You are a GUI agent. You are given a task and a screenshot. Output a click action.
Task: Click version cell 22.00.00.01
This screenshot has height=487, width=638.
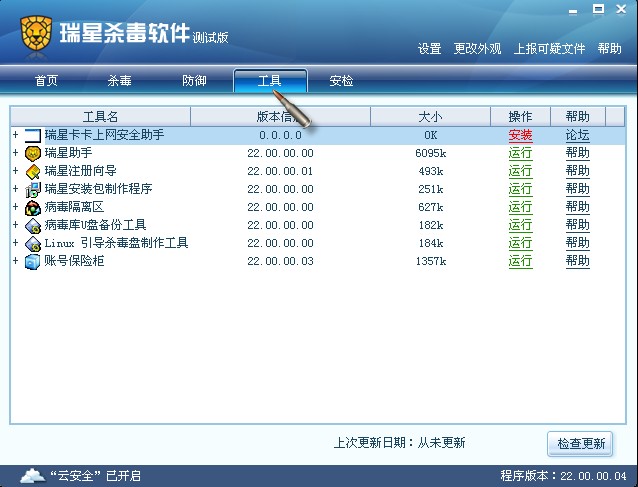click(280, 171)
